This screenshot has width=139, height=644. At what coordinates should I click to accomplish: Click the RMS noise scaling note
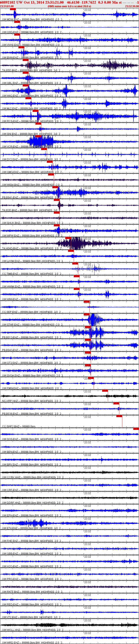pos(69,6)
